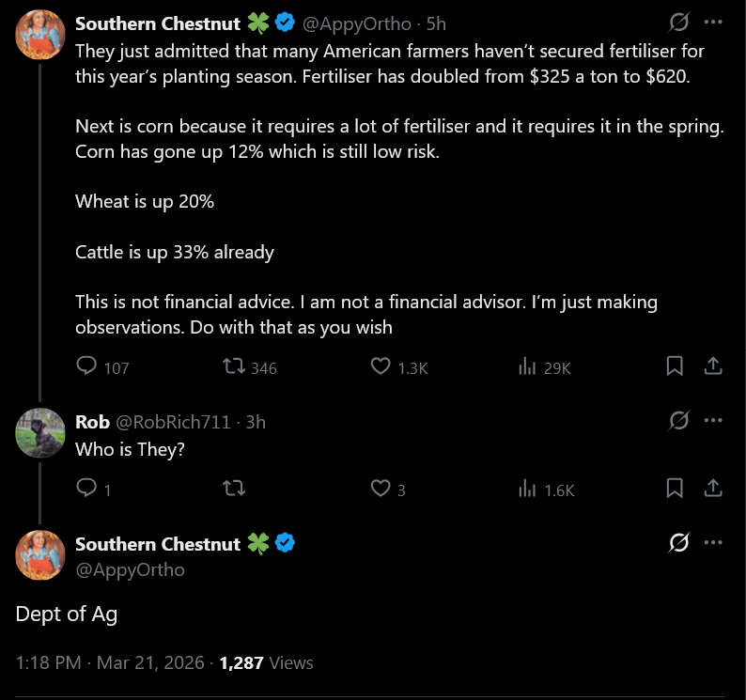Open more options on the top post
Screen dimensions: 746x700
point(713,23)
